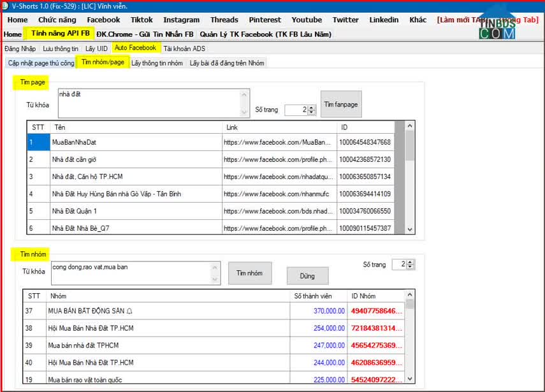Viewport: 545px width, 392px height.
Task: Select the Nhà đất cần giờ row
Action: (x=210, y=159)
